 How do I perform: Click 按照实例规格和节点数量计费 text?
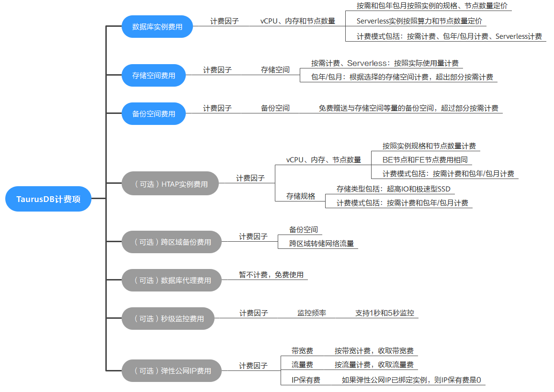point(430,146)
